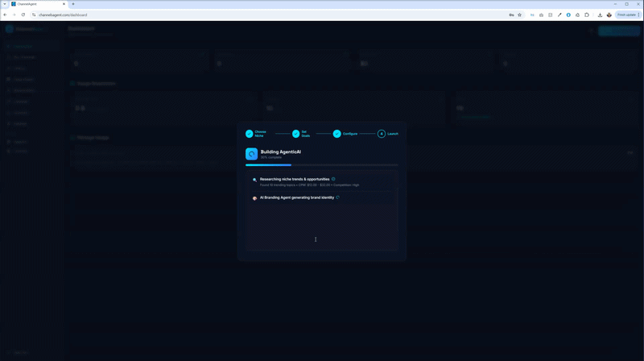Screen dimensions: 644x361
Task: Click the 'AI Branding Agent generating brand identity' row
Action: (x=297, y=197)
